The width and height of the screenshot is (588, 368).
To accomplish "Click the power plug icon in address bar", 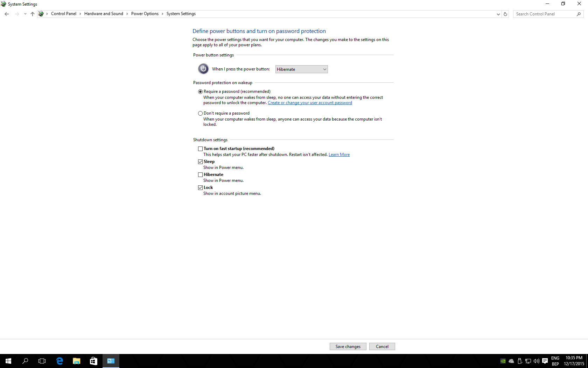I will 41,14.
